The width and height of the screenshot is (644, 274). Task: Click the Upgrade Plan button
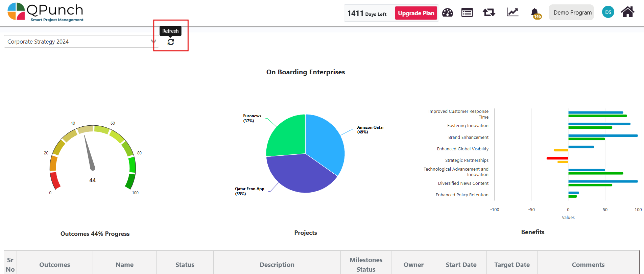(416, 13)
